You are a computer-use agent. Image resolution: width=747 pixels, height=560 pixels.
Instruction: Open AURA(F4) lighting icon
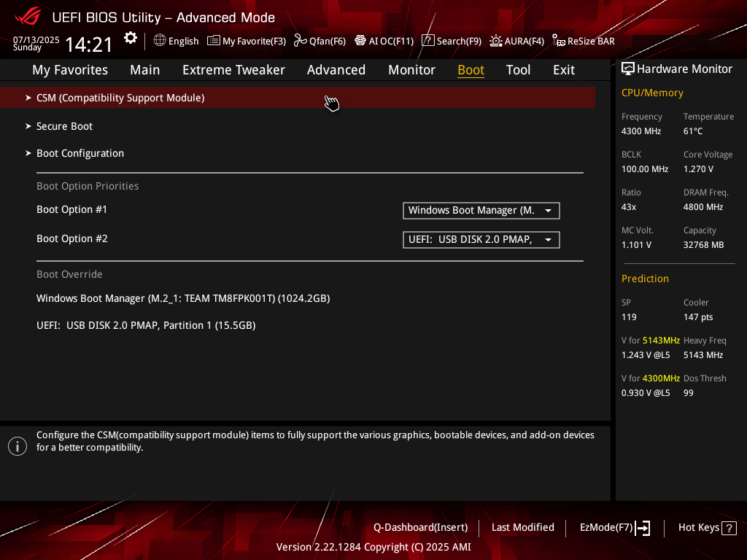click(496, 41)
